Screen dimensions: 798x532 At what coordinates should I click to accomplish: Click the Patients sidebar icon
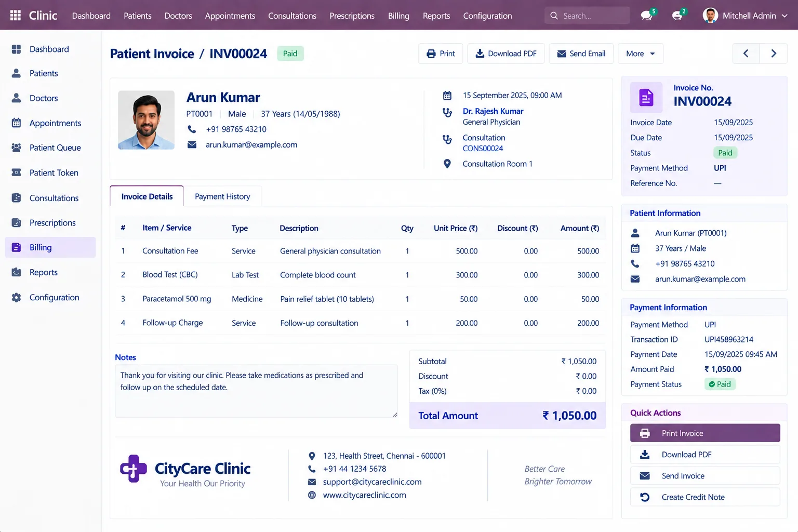point(17,73)
